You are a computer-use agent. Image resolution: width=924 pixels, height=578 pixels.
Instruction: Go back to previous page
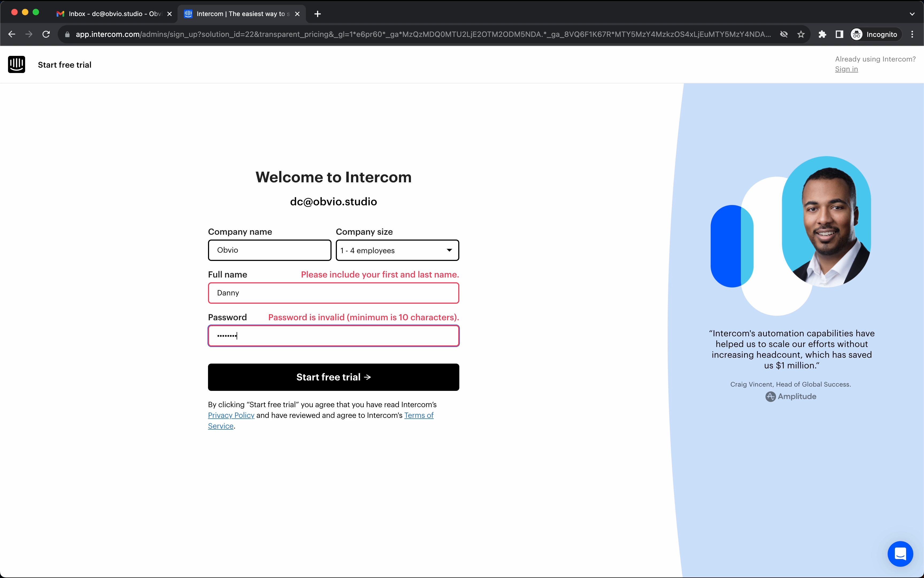[12, 34]
